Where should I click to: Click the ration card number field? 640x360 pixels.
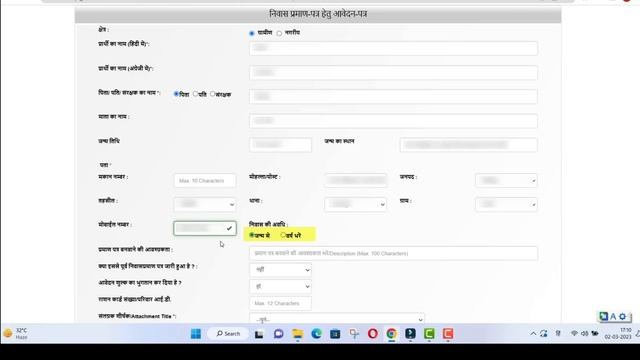[x=280, y=303]
